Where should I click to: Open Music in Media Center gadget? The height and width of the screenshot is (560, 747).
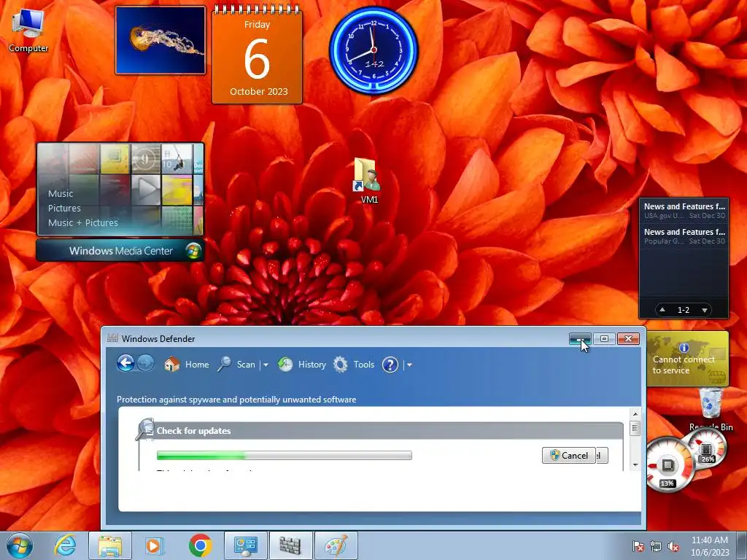tap(61, 193)
